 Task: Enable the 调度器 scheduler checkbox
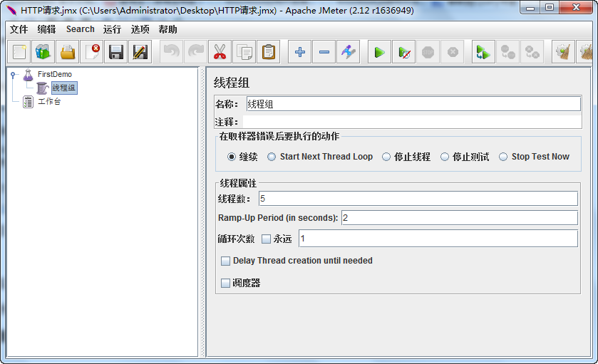pos(226,283)
